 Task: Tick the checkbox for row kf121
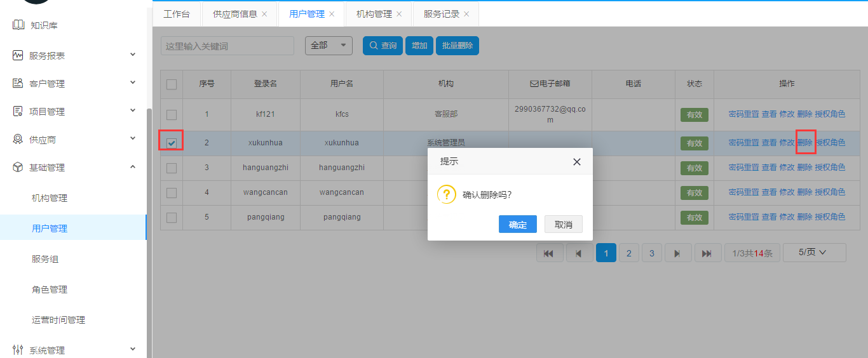[172, 115]
